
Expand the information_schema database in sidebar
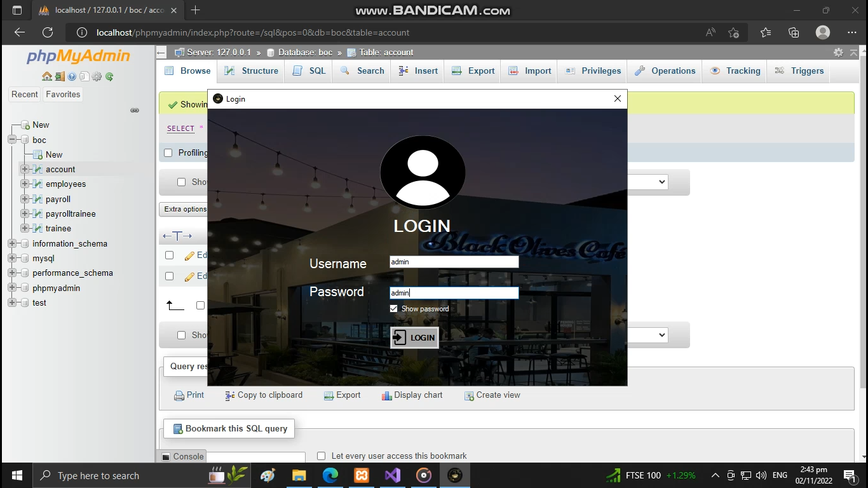click(x=11, y=243)
